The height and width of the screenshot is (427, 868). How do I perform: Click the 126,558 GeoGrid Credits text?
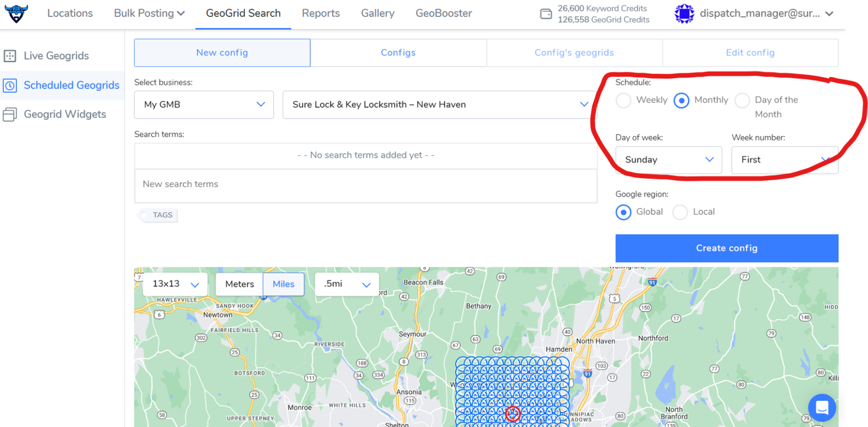(x=603, y=20)
